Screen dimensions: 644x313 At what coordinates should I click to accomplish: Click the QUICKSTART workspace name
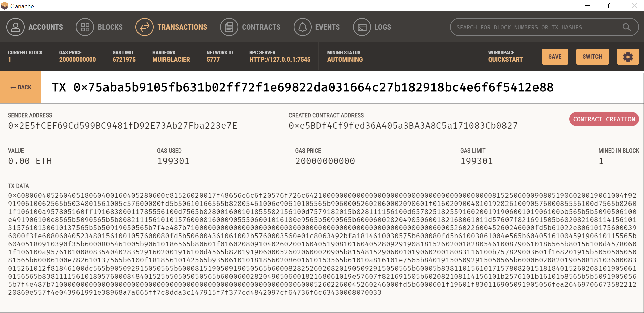[x=505, y=60]
